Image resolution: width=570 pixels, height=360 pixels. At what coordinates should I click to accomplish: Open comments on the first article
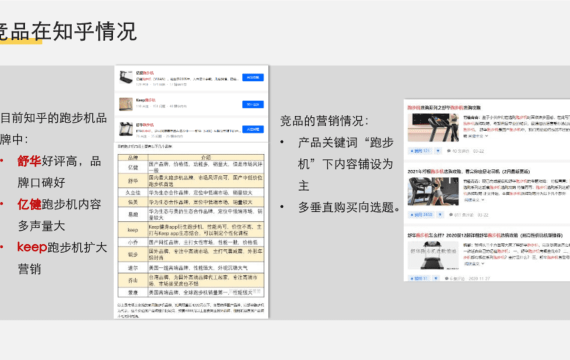pyautogui.click(x=458, y=151)
